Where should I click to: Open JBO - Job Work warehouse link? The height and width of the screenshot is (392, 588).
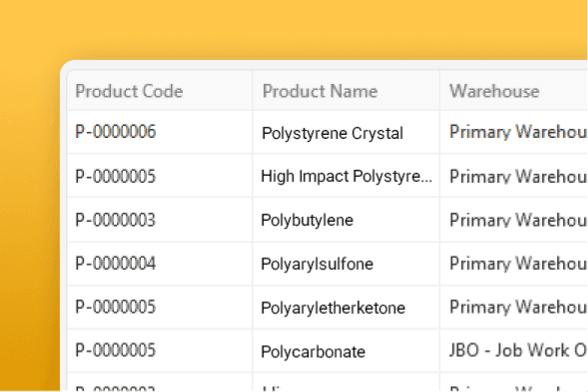tap(518, 350)
